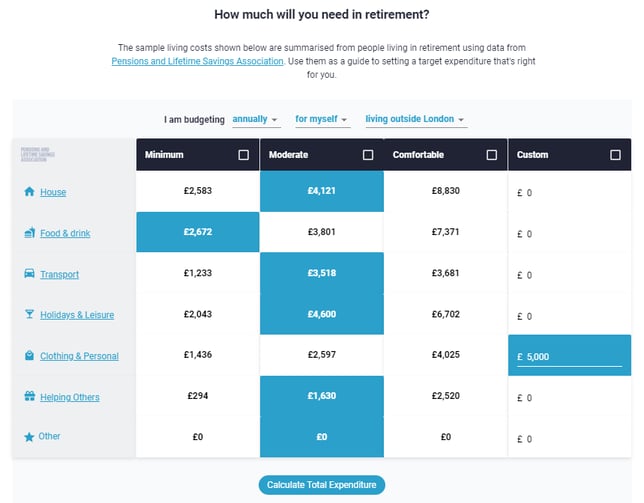Viewport: 644px width, 503px height.
Task: Open the annually budgeting dropdown
Action: point(256,119)
